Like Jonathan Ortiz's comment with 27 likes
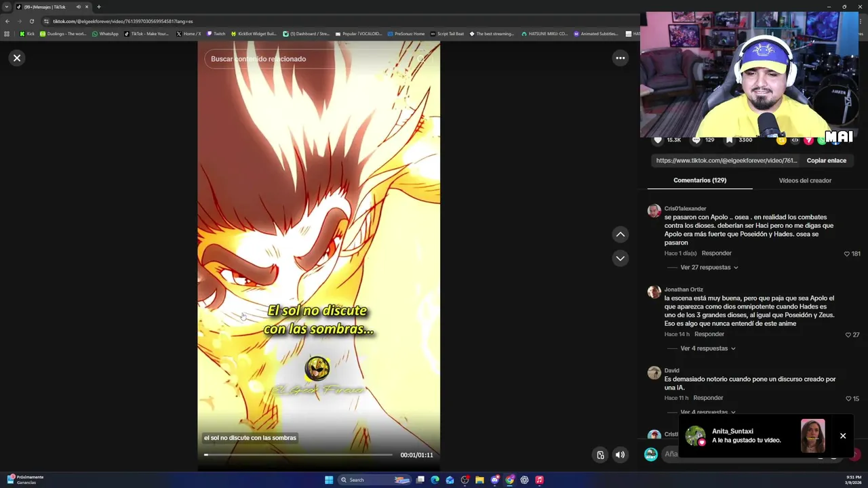This screenshot has height=488, width=868. (848, 335)
